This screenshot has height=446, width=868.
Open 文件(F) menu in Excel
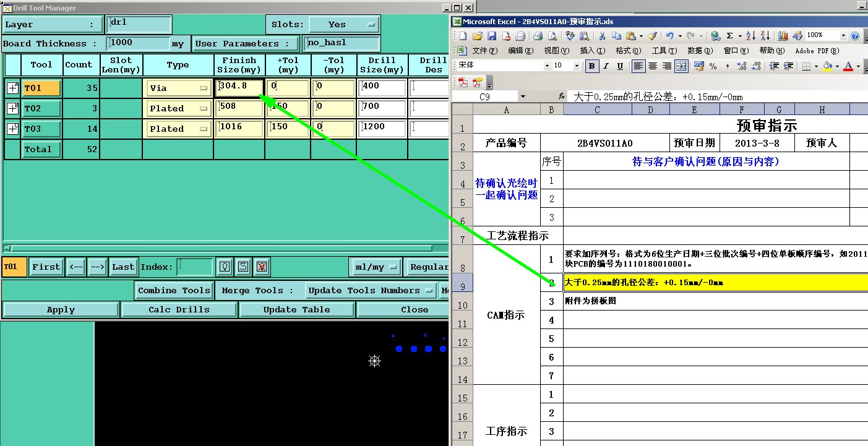(x=484, y=51)
